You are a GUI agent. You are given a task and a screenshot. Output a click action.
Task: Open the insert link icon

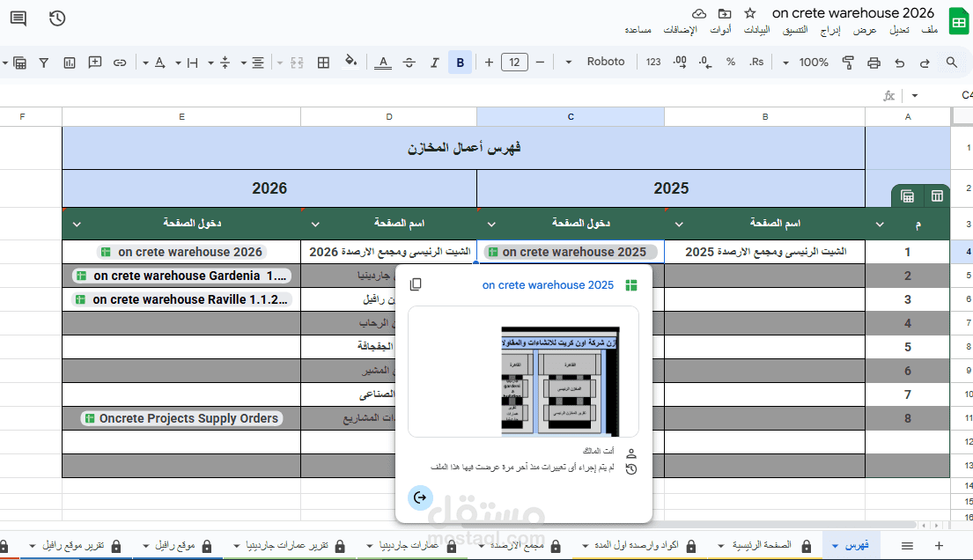tap(120, 62)
